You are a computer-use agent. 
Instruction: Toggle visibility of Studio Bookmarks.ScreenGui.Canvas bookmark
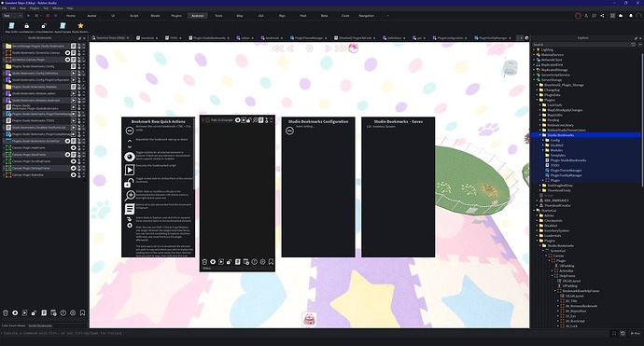coord(68,53)
